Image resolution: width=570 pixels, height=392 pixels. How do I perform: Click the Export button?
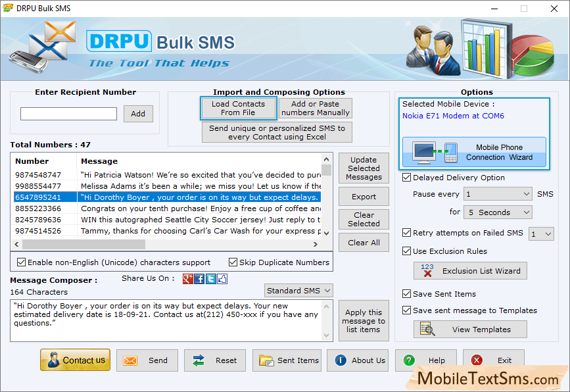pyautogui.click(x=364, y=197)
